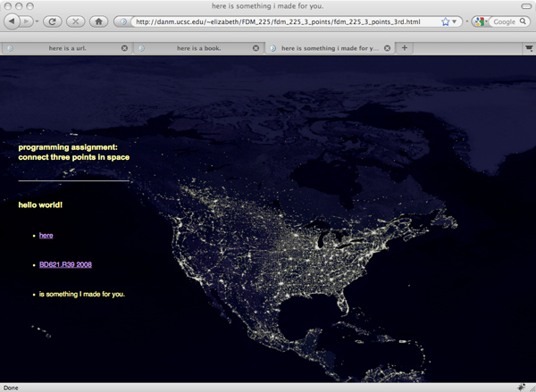The height and width of the screenshot is (392, 536).
Task: Click the toolbar toggle pill in title bar
Action: click(x=526, y=6)
